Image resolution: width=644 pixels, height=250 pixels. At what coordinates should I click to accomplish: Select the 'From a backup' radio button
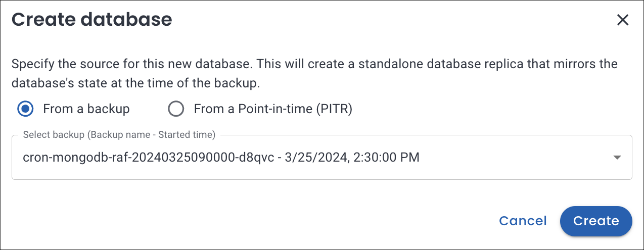[25, 109]
